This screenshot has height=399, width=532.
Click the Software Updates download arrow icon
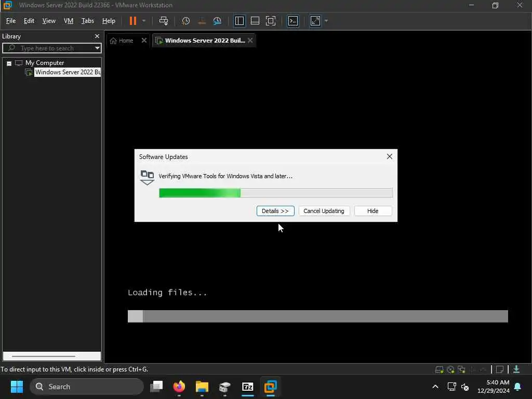point(147,178)
